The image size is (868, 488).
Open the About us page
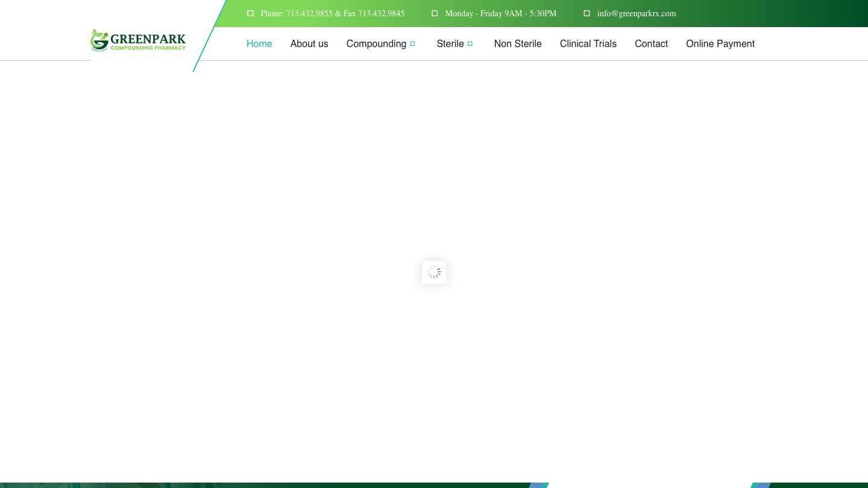(x=309, y=43)
